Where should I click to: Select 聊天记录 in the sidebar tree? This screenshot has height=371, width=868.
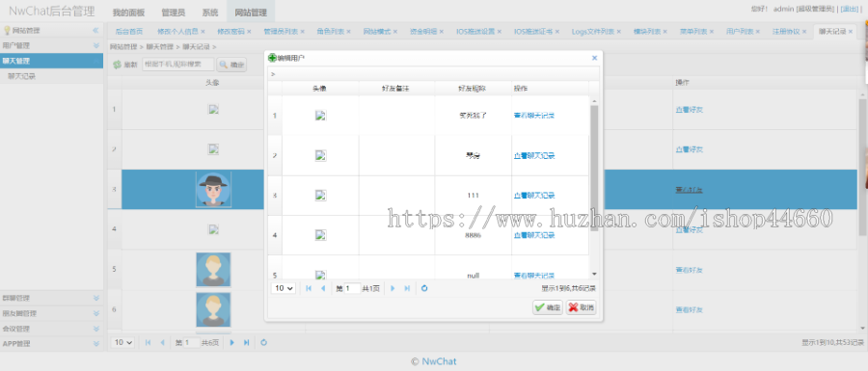(x=21, y=76)
